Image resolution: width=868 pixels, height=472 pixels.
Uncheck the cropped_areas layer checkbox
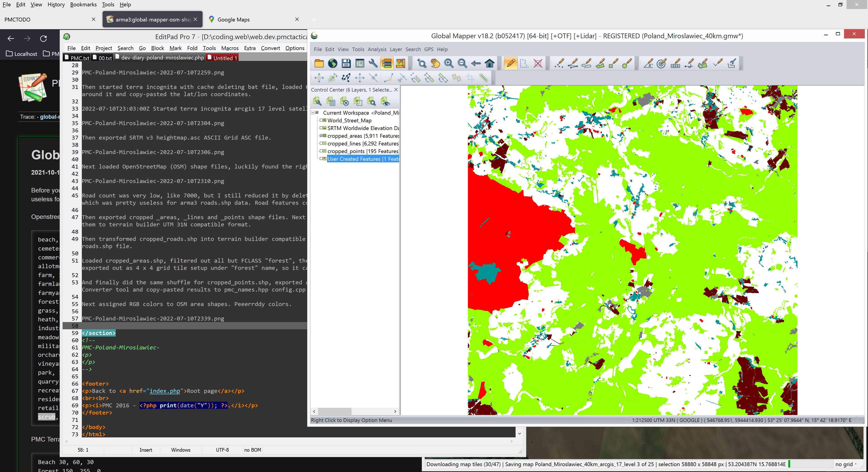click(321, 135)
